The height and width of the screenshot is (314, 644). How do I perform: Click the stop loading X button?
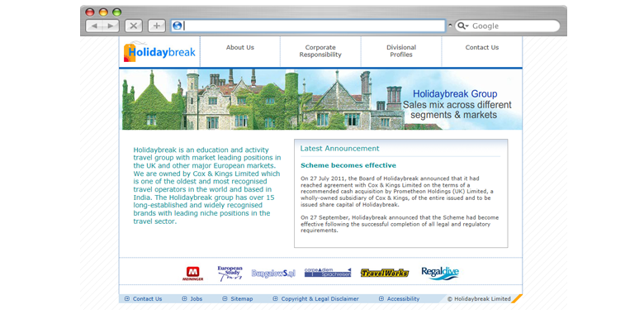134,26
